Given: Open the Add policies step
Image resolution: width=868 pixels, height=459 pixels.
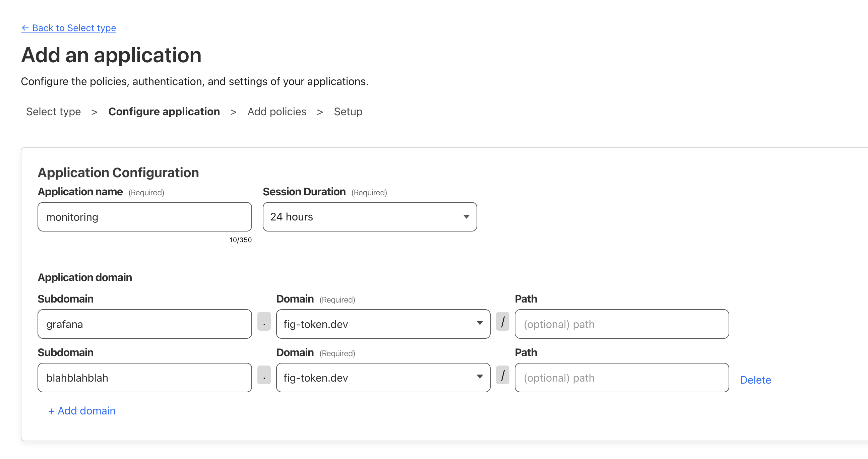Looking at the screenshot, I should [276, 112].
